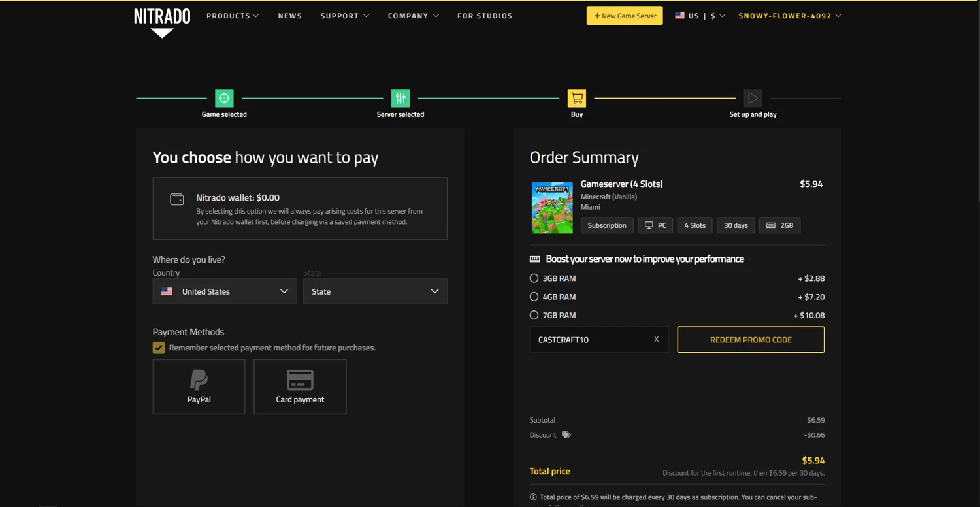980x507 pixels.
Task: Open the Country dropdown
Action: 225,291
